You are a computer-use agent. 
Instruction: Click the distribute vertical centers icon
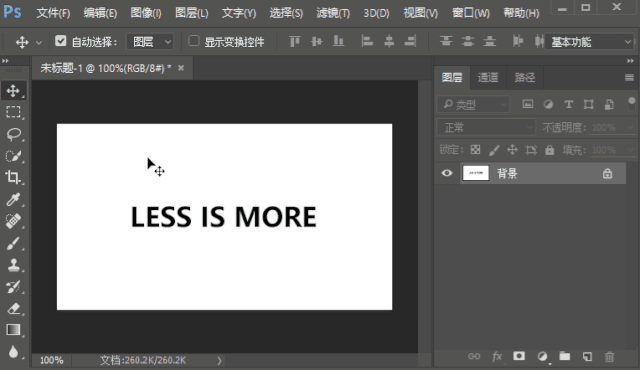(x=468, y=41)
